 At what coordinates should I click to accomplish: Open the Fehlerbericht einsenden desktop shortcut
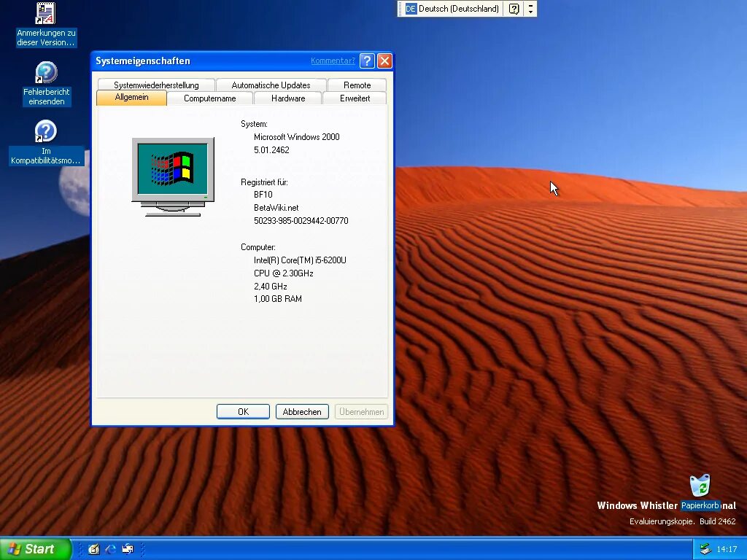click(46, 84)
